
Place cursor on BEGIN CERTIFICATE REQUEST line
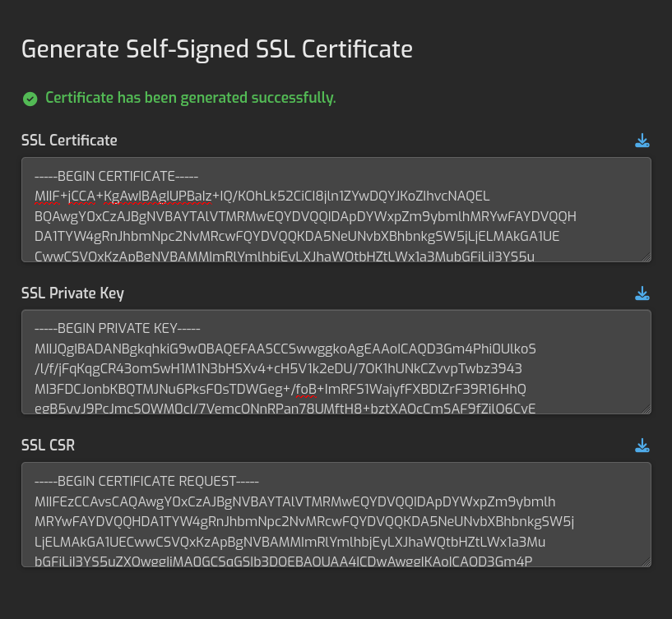coord(146,481)
